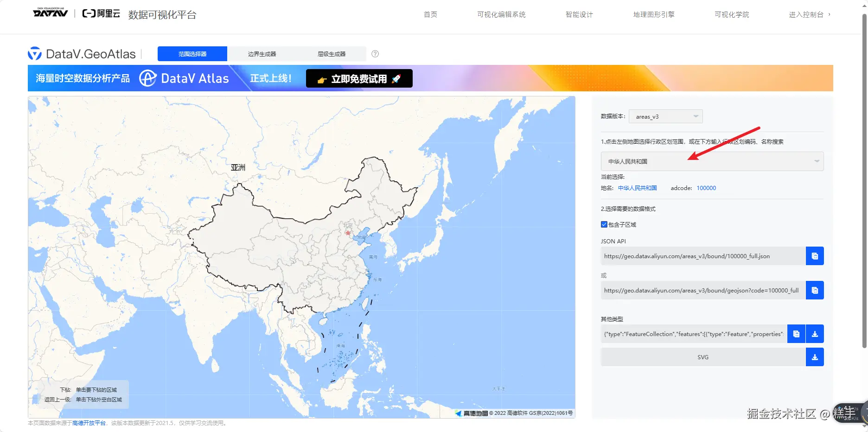Open 可视化学院 navigation item
Screen dimensions: 868x432
coord(732,14)
